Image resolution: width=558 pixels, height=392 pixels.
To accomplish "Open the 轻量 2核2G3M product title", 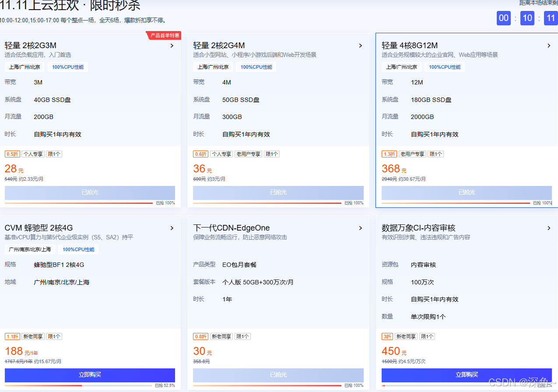I will pos(31,45).
